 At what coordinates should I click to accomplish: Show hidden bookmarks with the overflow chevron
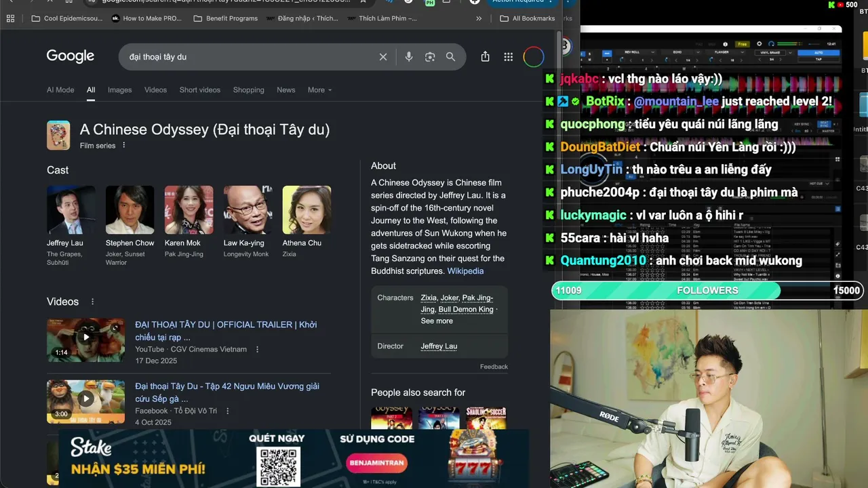(x=479, y=18)
